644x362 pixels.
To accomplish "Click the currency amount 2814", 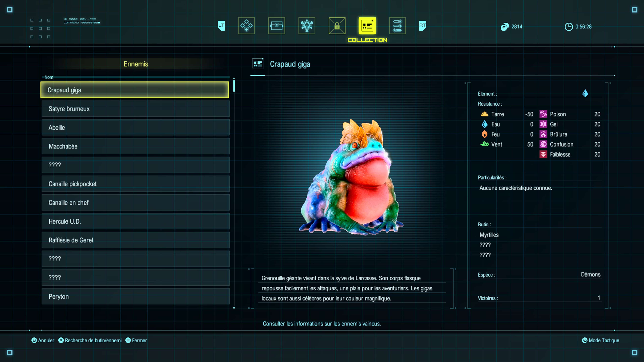I will click(x=517, y=27).
